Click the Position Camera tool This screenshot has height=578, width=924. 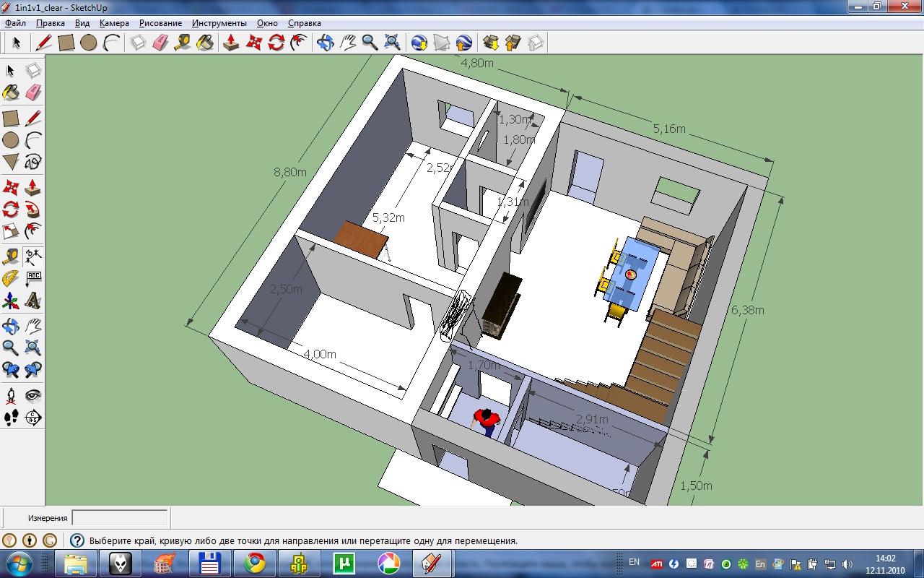point(11,395)
